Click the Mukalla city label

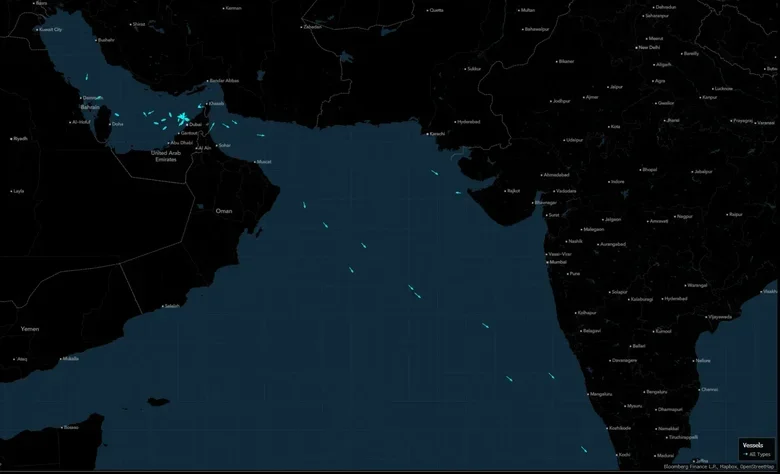coord(69,359)
